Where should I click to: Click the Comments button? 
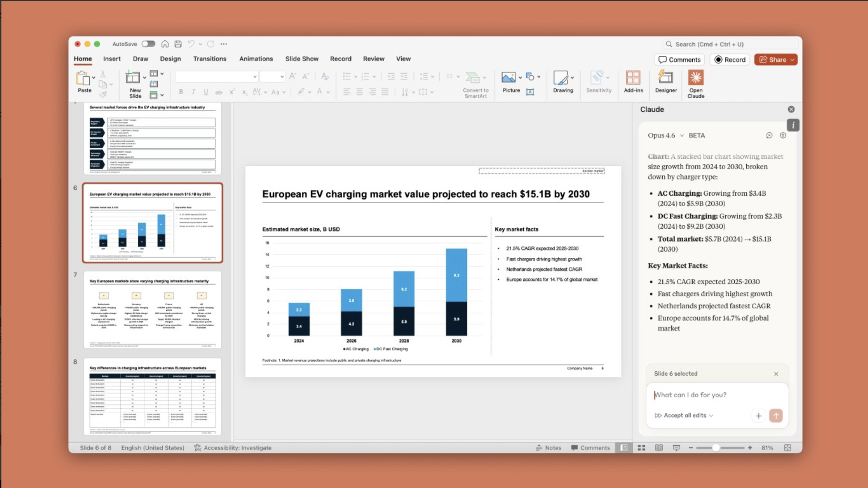pos(679,59)
